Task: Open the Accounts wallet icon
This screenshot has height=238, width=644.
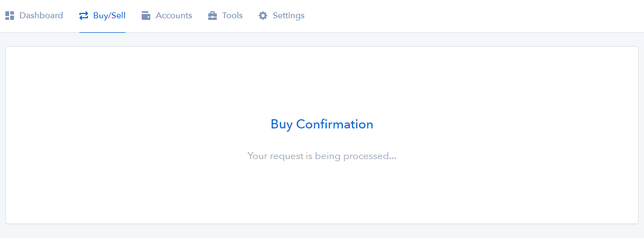Action: [x=146, y=16]
